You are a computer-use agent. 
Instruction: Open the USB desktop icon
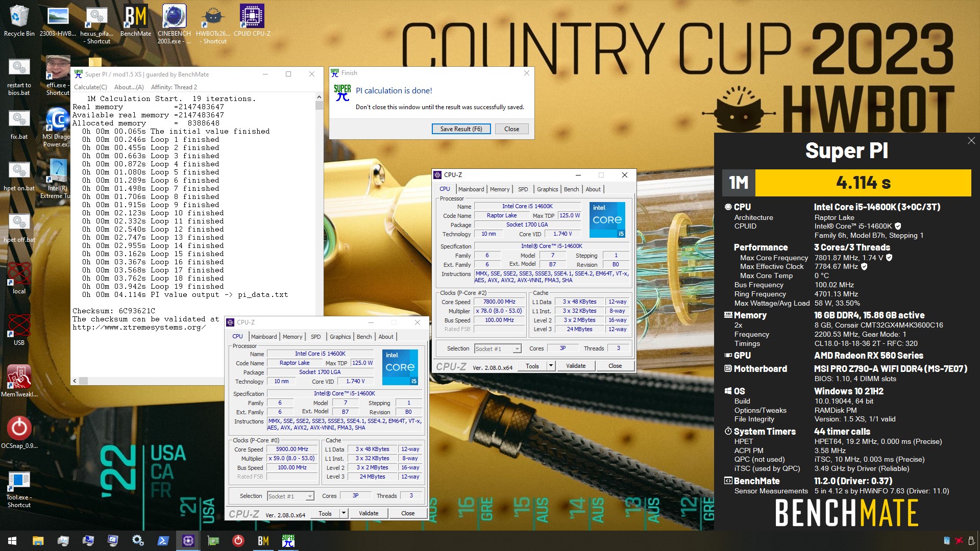tap(19, 331)
